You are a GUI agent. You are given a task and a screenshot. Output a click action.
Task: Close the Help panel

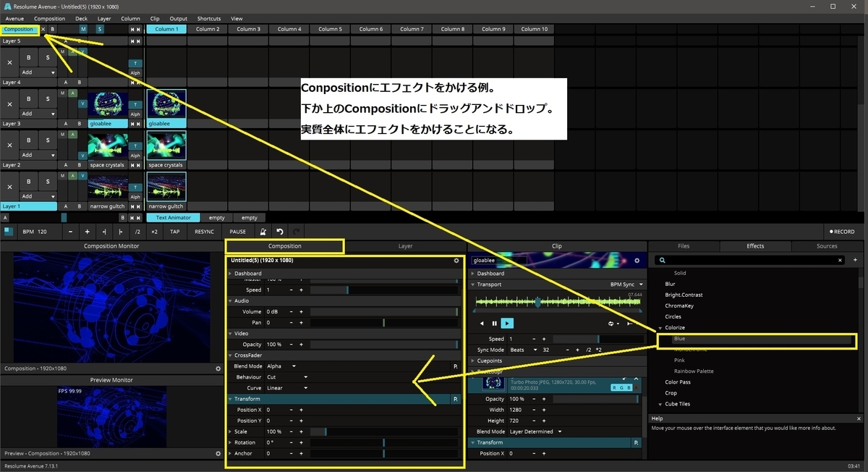click(859, 418)
